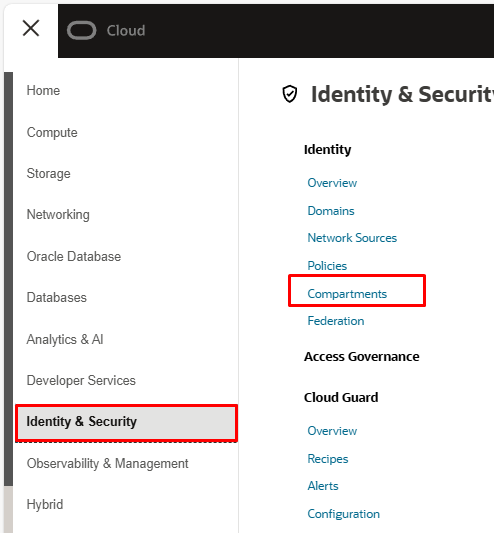Open Network Sources link
Screen dimensions: 494x533
352,238
